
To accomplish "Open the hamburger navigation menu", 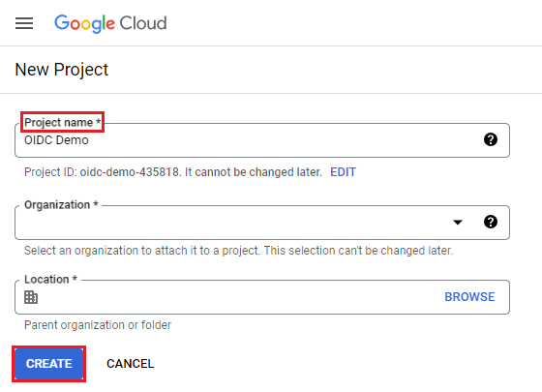I will pos(24,23).
